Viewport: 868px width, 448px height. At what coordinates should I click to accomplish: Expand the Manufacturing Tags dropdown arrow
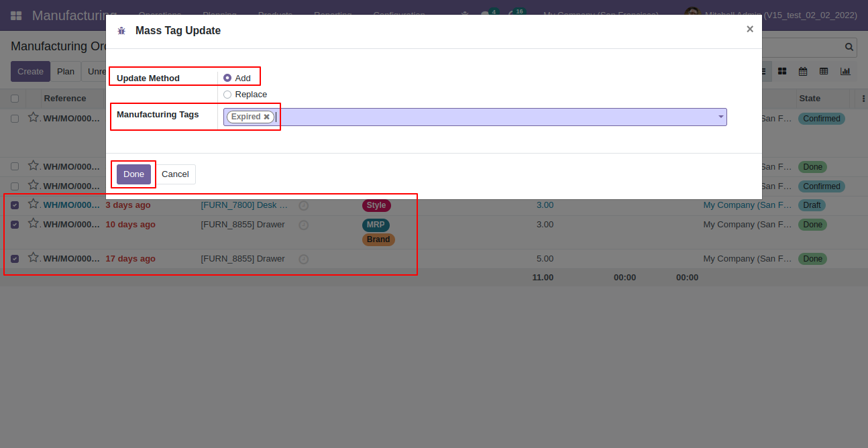721,117
